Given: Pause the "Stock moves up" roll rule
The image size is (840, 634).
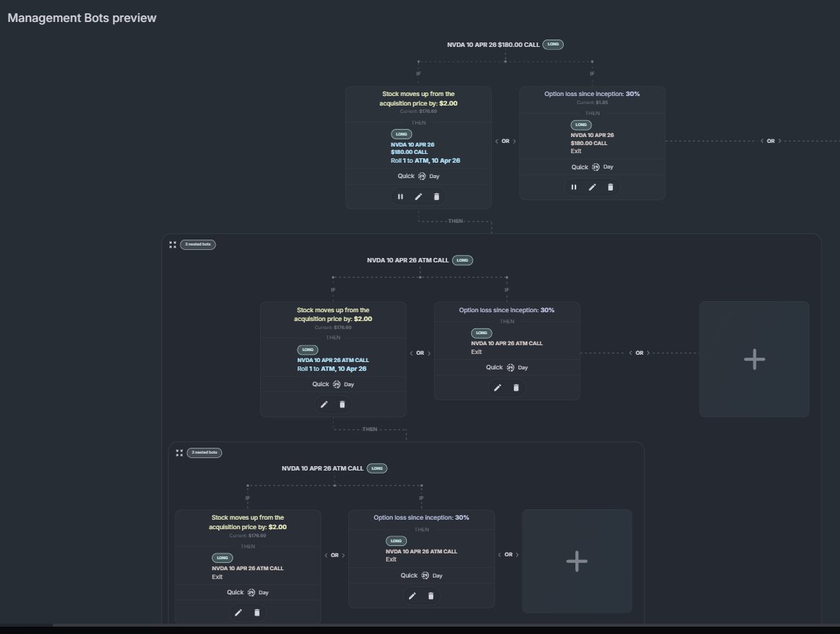Looking at the screenshot, I should click(x=401, y=196).
